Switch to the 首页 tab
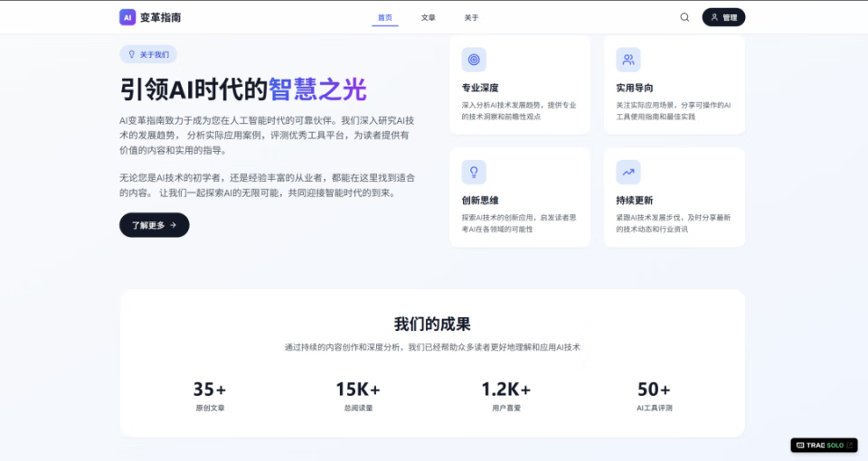Screen dimensions: 868x461 click(x=385, y=17)
